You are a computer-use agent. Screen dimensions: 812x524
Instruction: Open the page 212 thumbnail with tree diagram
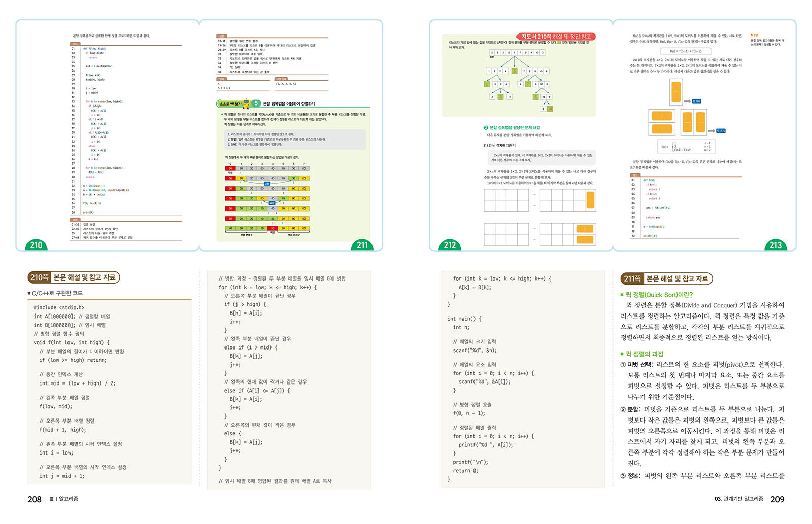pos(521,135)
